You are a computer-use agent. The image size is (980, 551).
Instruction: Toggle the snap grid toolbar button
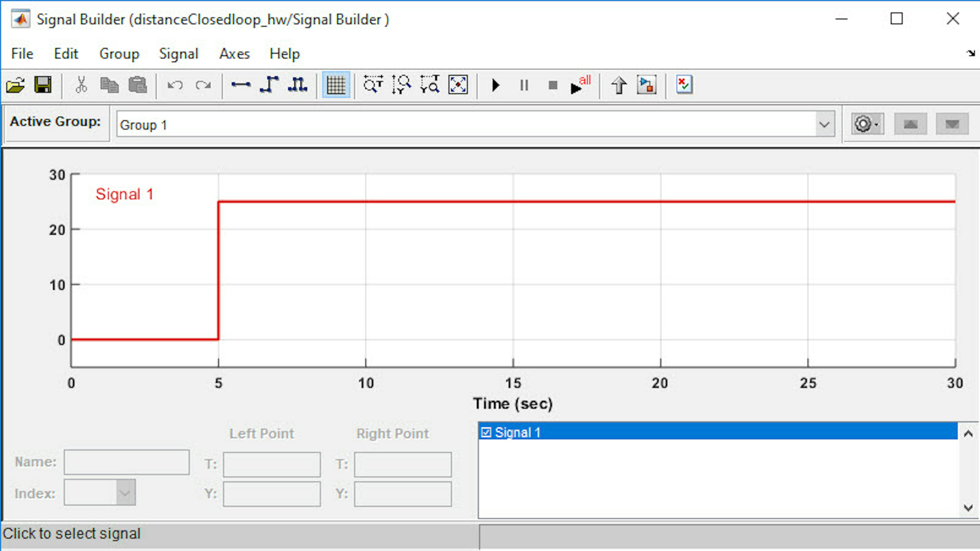[336, 85]
